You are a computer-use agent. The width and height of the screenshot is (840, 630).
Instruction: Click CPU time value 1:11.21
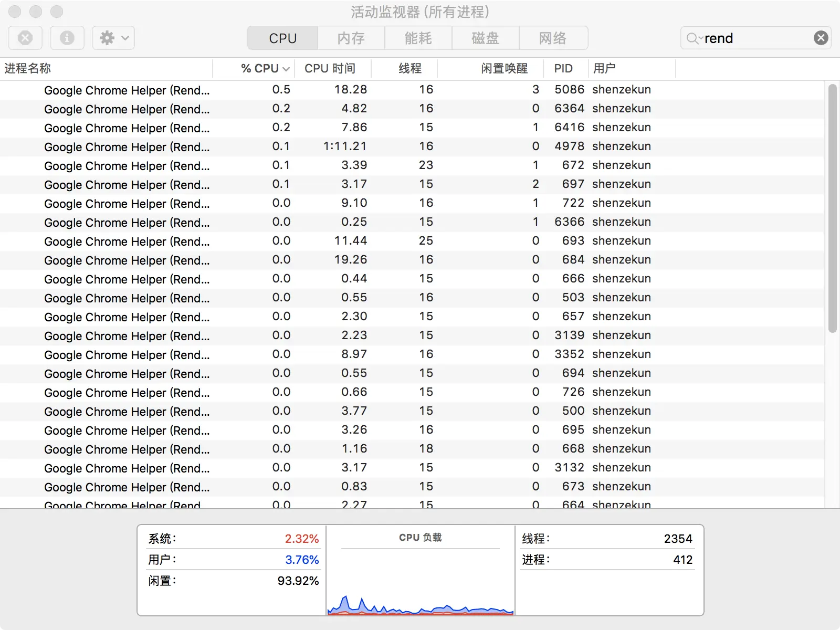pos(345,146)
